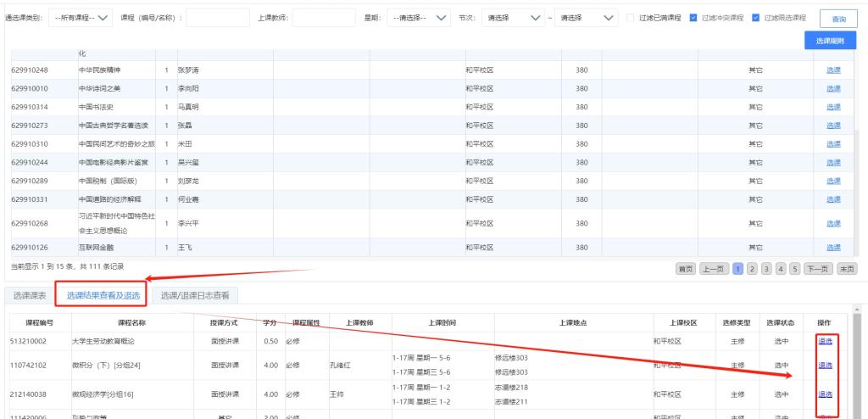Drop the 微观经济学 course via 退选
The height and width of the screenshot is (419, 868).
pyautogui.click(x=825, y=394)
